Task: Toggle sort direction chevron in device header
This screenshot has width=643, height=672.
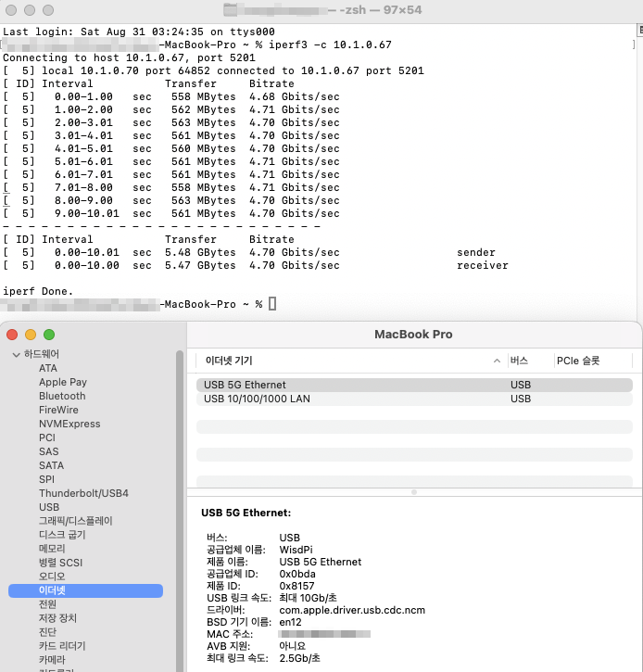Action: tap(497, 361)
